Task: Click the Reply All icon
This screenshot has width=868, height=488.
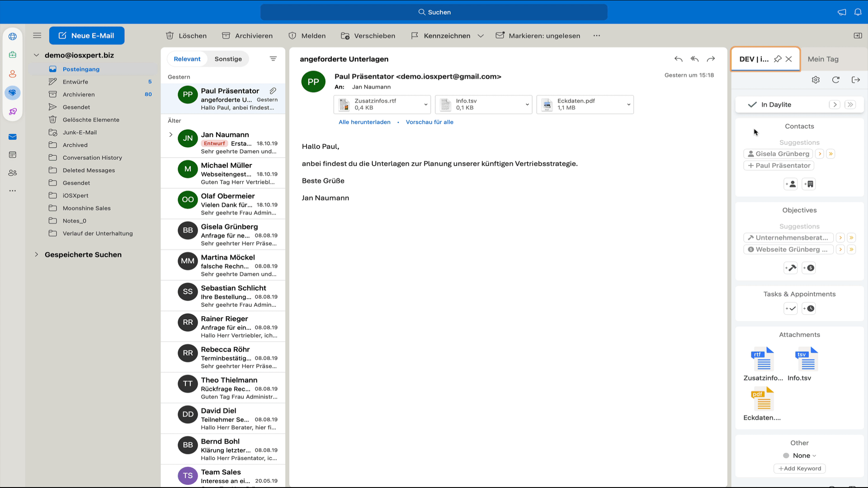Action: pos(694,59)
